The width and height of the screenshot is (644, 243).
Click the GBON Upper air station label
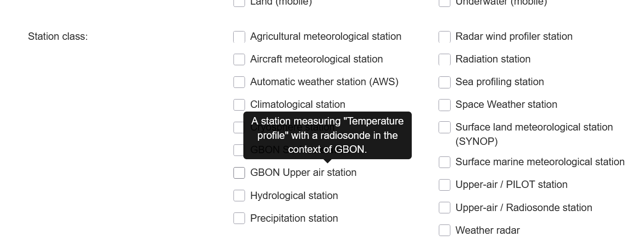[303, 173]
